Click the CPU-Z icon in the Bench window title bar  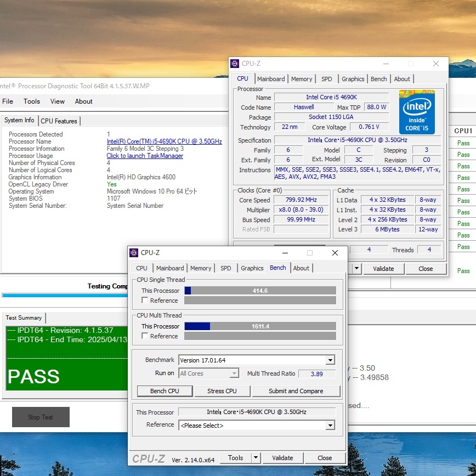[134, 253]
